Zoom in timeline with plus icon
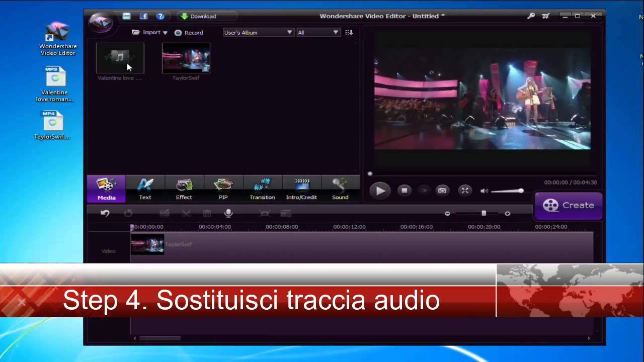The image size is (644, 362). click(x=507, y=214)
